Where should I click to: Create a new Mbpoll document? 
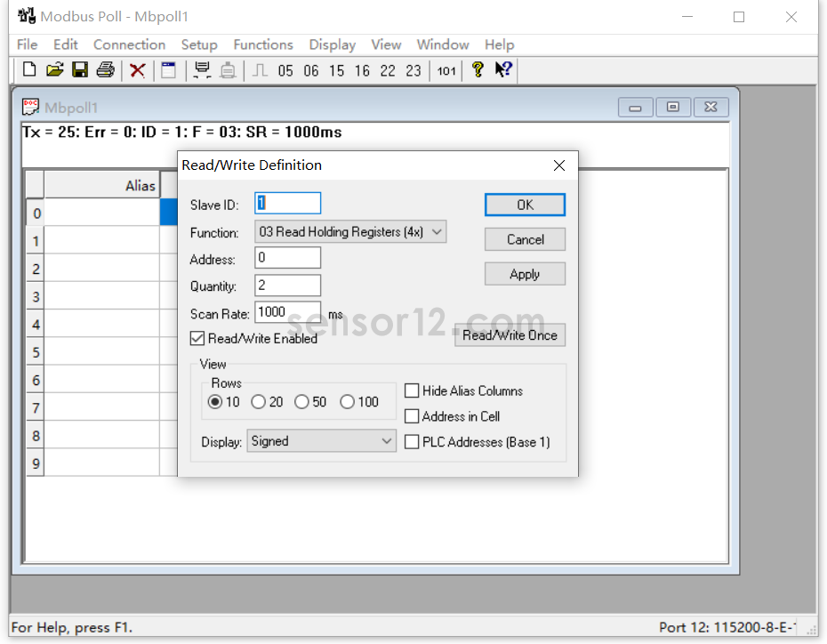(x=28, y=70)
